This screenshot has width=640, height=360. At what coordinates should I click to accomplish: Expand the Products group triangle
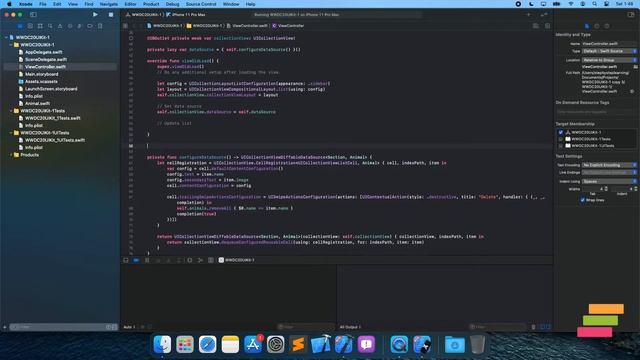coord(11,155)
